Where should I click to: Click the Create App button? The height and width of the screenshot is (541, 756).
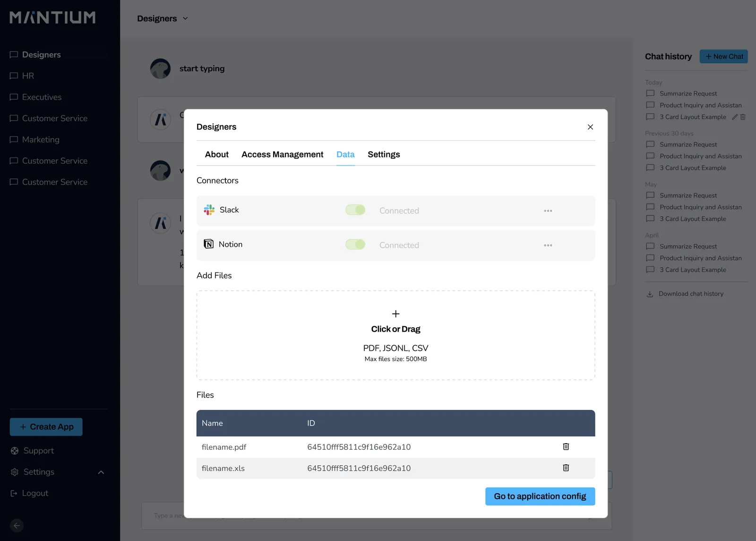[x=46, y=427]
